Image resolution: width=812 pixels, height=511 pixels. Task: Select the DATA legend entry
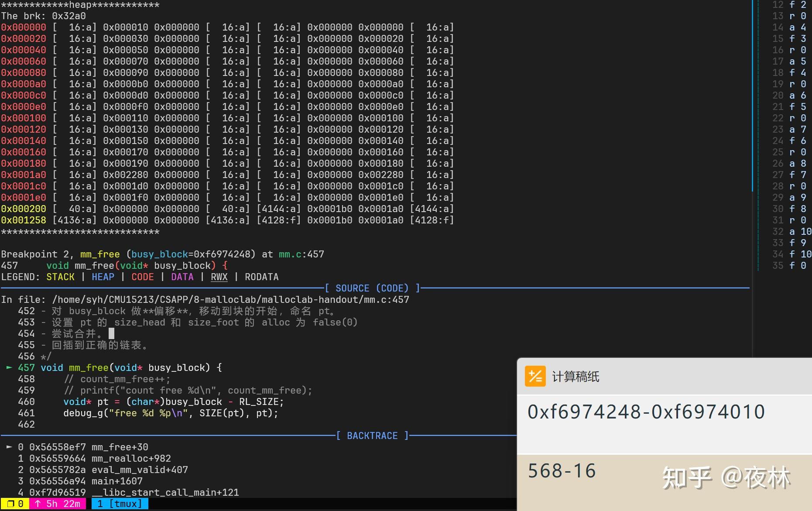pyautogui.click(x=182, y=277)
